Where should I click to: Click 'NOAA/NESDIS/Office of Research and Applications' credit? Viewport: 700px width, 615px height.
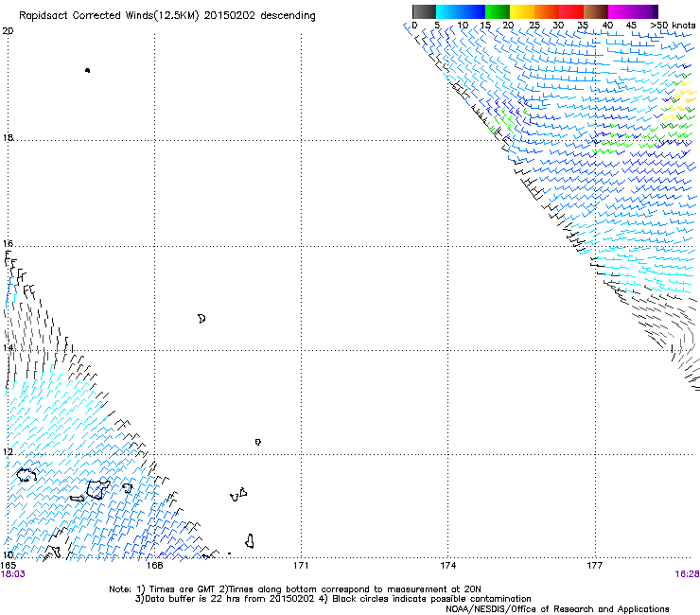(x=557, y=609)
